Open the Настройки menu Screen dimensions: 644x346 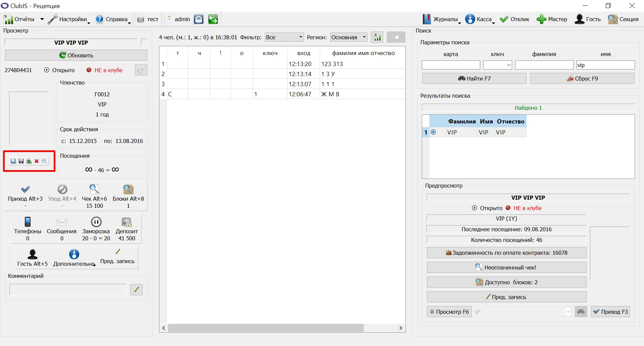69,19
